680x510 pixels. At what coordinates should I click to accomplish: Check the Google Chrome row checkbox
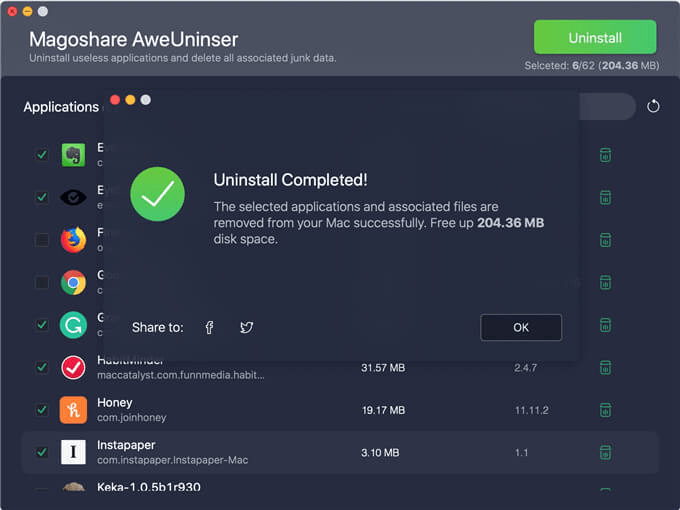click(x=42, y=282)
